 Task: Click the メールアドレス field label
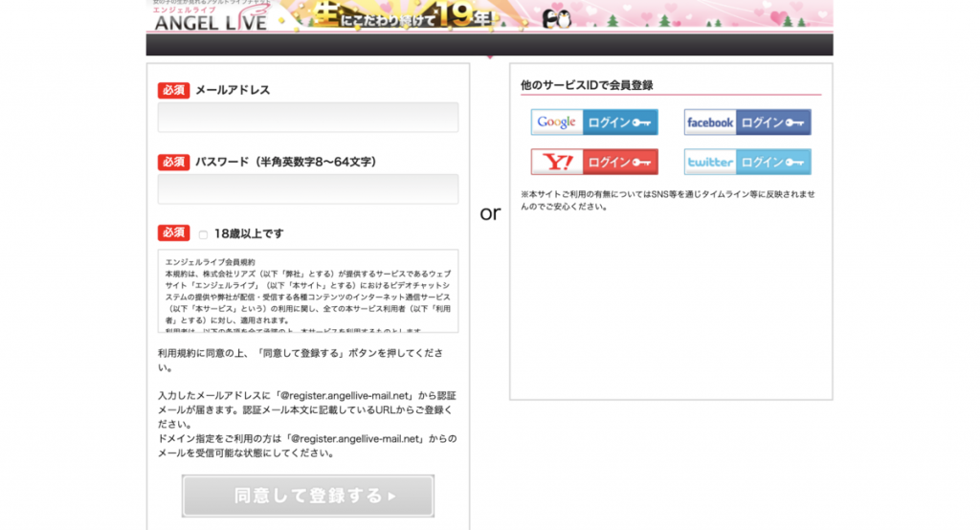[233, 90]
